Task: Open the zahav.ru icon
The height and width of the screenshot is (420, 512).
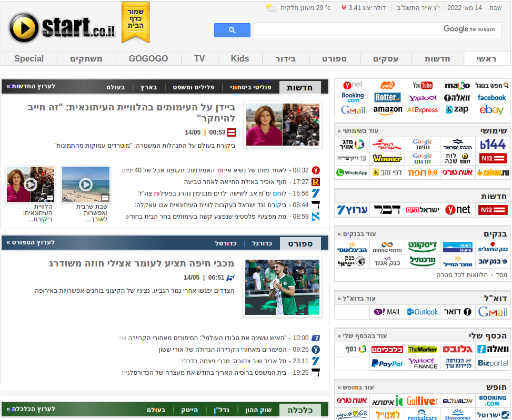Action: [x=493, y=172]
